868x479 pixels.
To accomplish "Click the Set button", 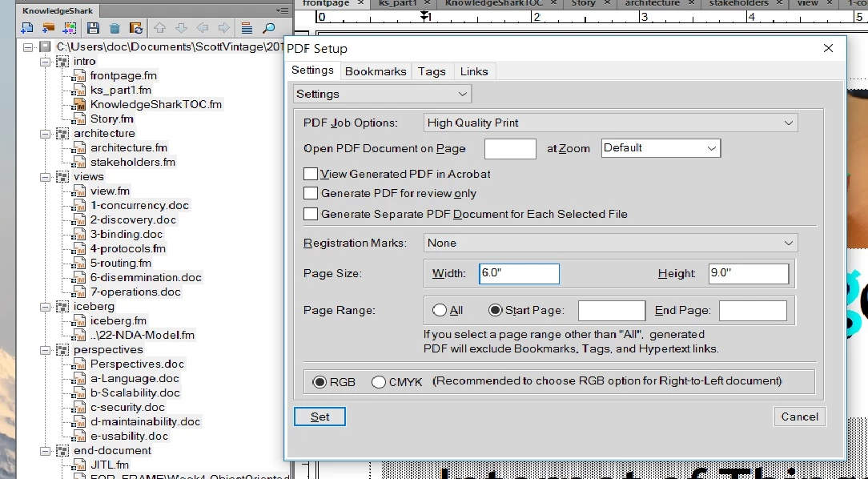I will (320, 417).
